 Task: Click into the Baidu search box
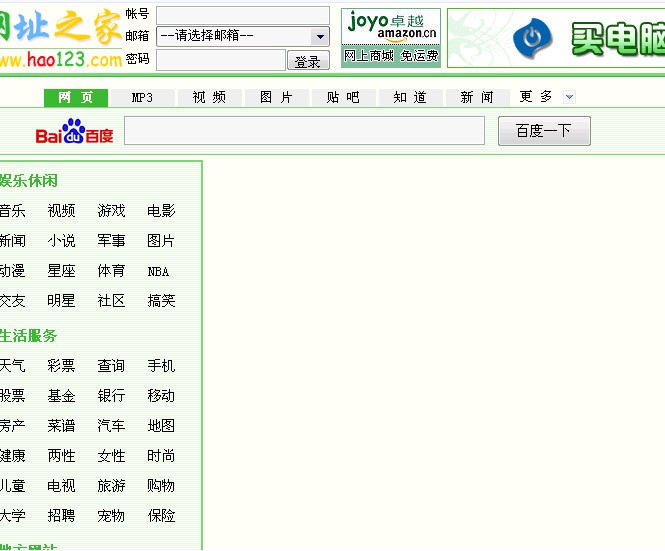click(x=304, y=131)
